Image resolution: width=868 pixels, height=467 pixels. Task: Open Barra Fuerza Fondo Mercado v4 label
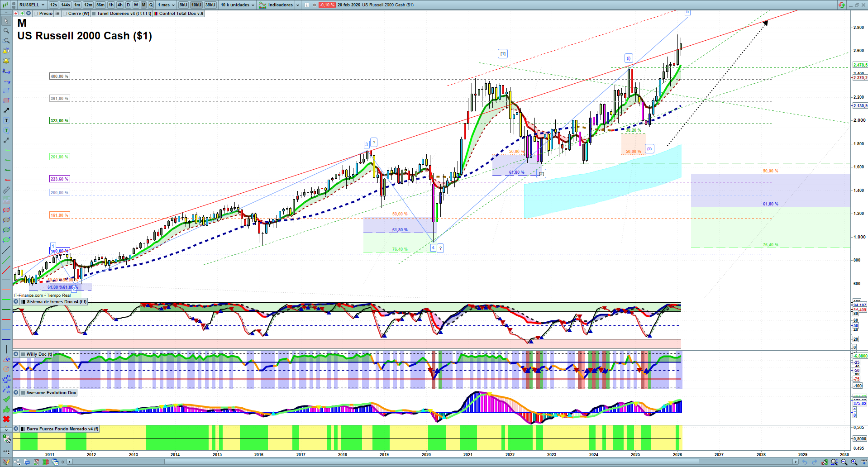[62, 429]
